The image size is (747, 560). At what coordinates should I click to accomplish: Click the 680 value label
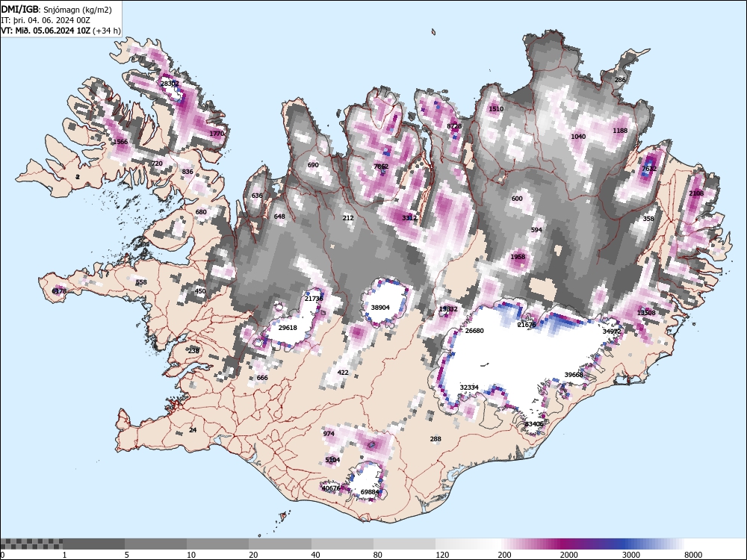[x=201, y=212]
